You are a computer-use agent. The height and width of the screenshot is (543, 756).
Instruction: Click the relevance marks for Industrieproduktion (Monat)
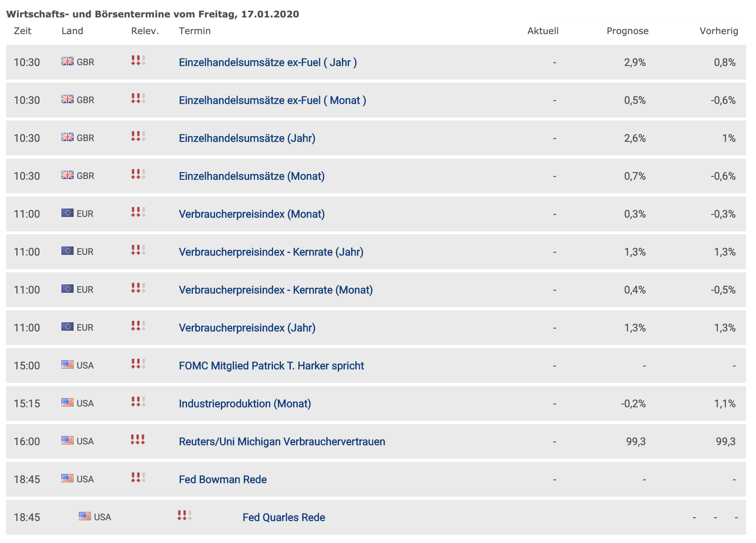138,402
